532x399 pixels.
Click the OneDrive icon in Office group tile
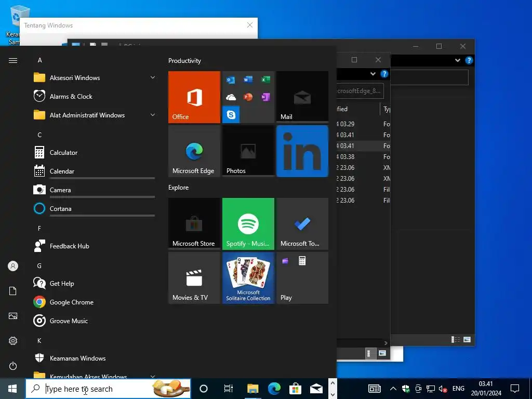(231, 97)
